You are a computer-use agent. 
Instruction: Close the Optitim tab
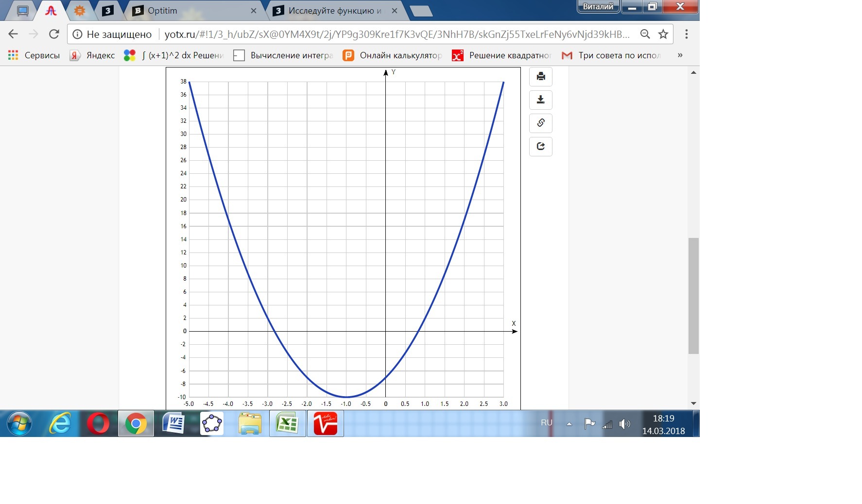[x=254, y=11]
